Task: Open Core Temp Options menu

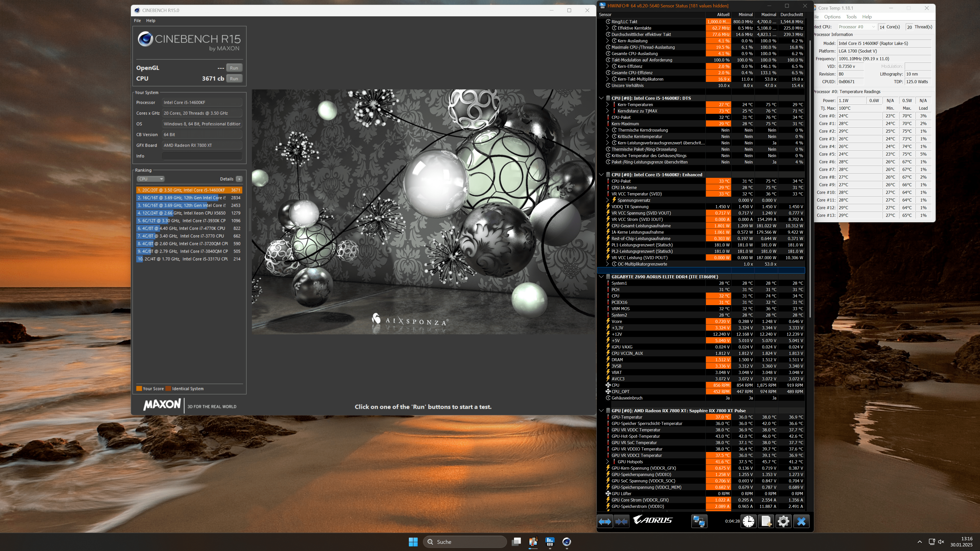Action: [832, 17]
